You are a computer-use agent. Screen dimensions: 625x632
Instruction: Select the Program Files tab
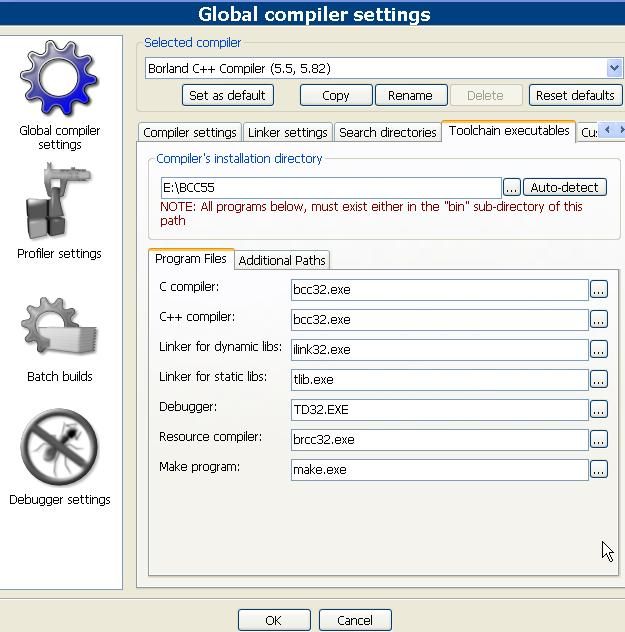191,258
